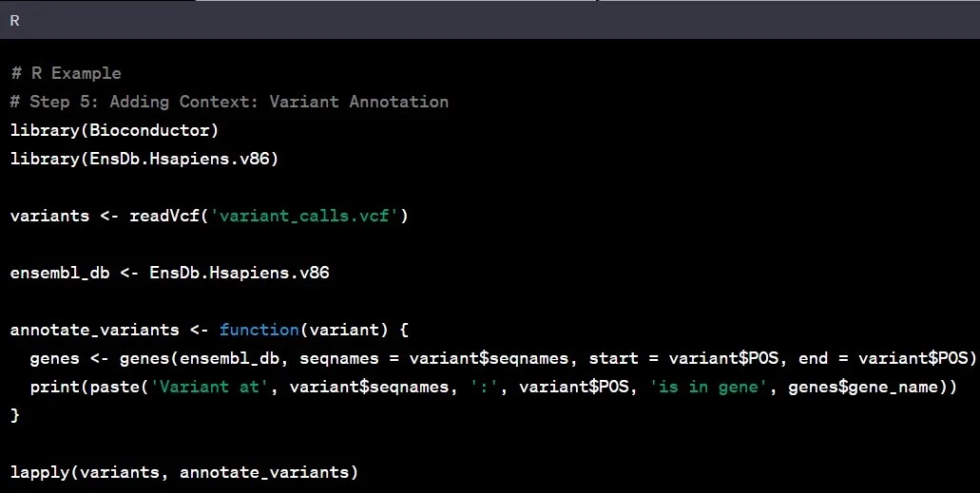Click the closing curly brace of function
Screen dimensions: 980x493
(14, 415)
